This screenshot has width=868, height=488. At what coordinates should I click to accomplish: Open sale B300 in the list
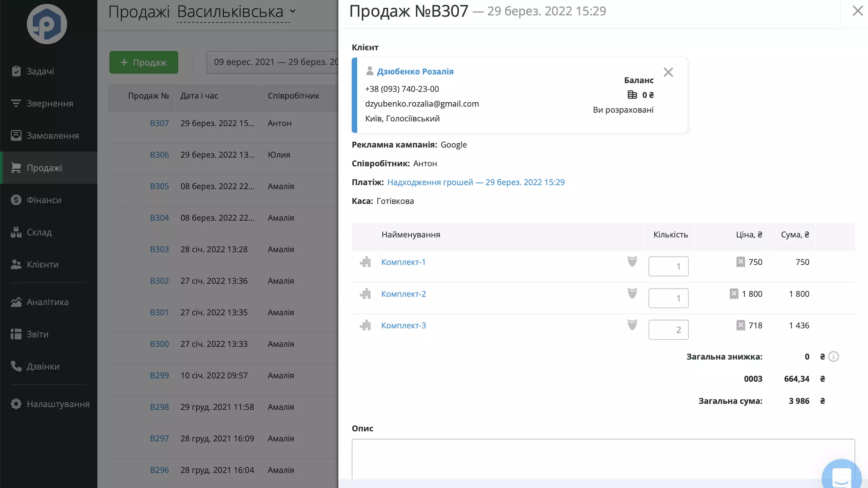pos(159,344)
